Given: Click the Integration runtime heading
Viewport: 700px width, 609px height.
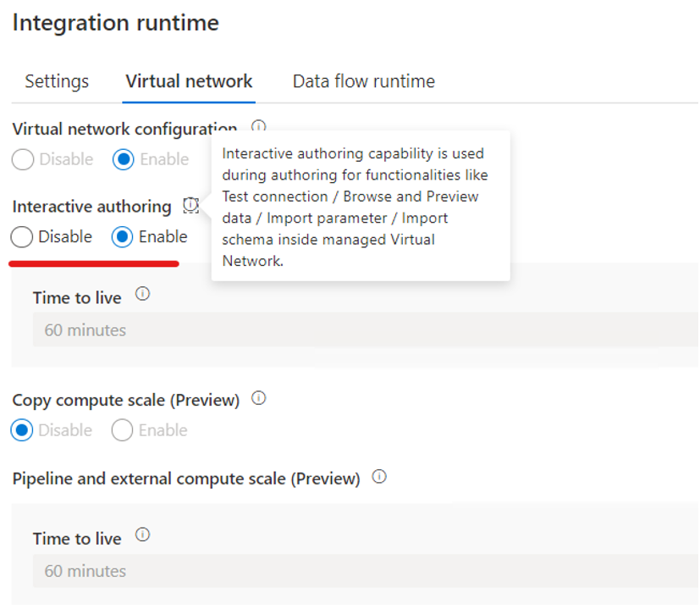Looking at the screenshot, I should (115, 23).
